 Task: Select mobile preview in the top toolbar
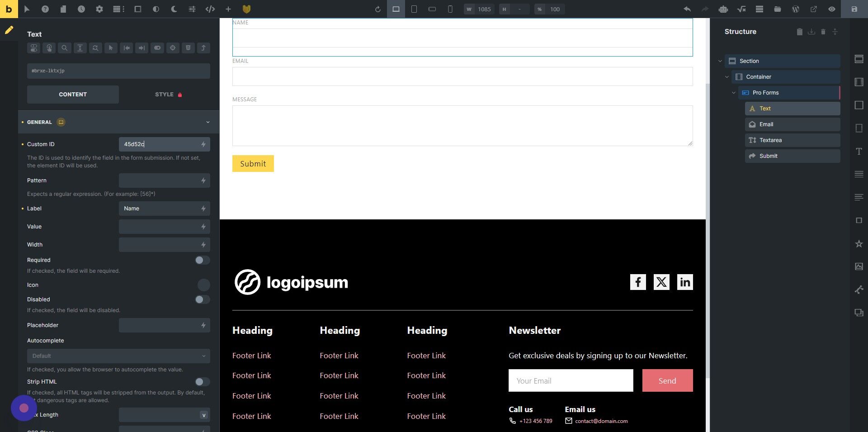pyautogui.click(x=450, y=9)
